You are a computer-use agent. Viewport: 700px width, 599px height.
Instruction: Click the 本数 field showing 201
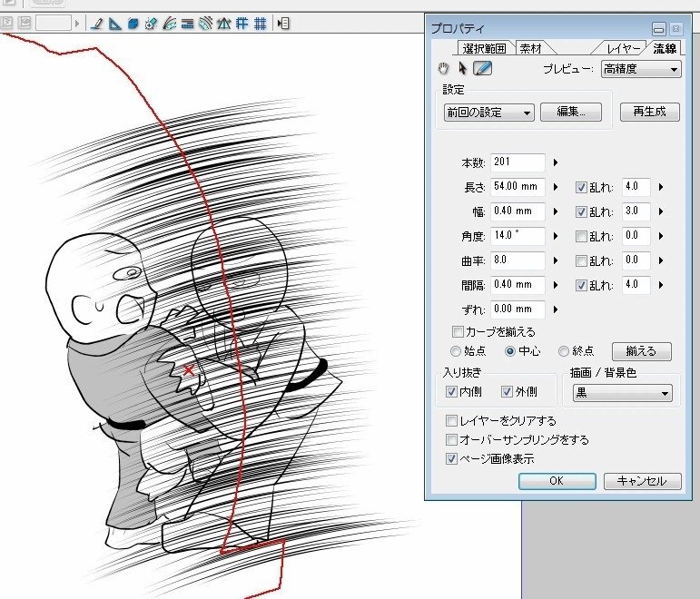518,162
